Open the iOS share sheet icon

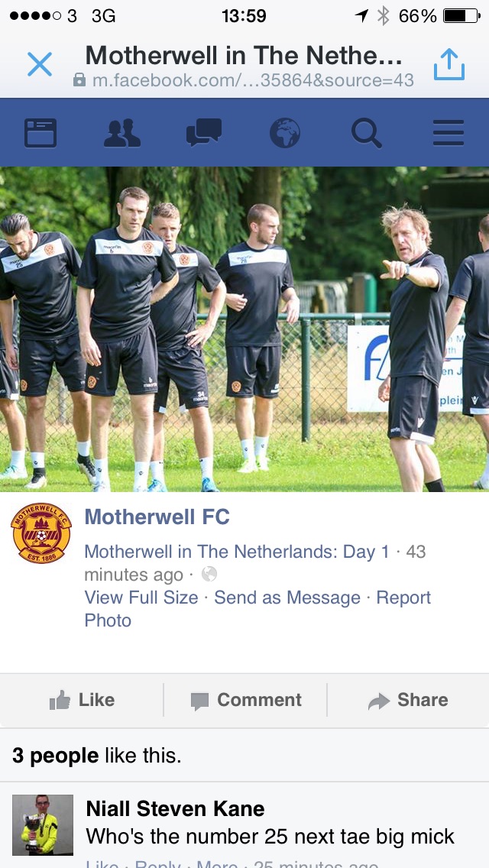[x=449, y=63]
